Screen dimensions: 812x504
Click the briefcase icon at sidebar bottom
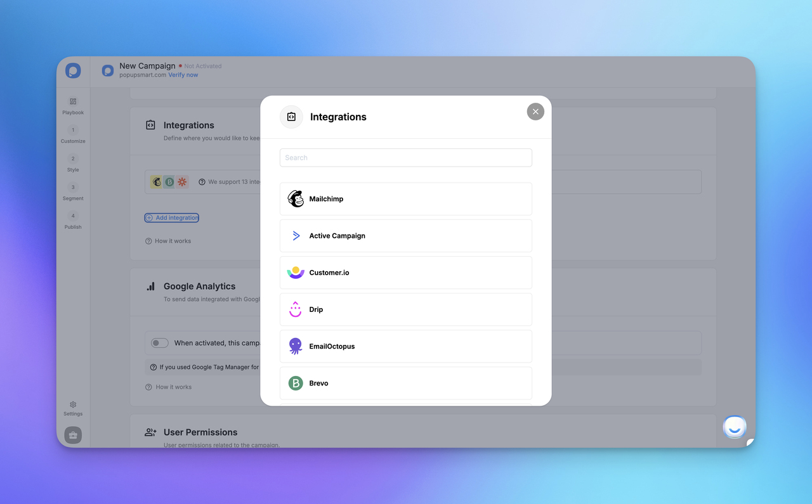point(73,435)
